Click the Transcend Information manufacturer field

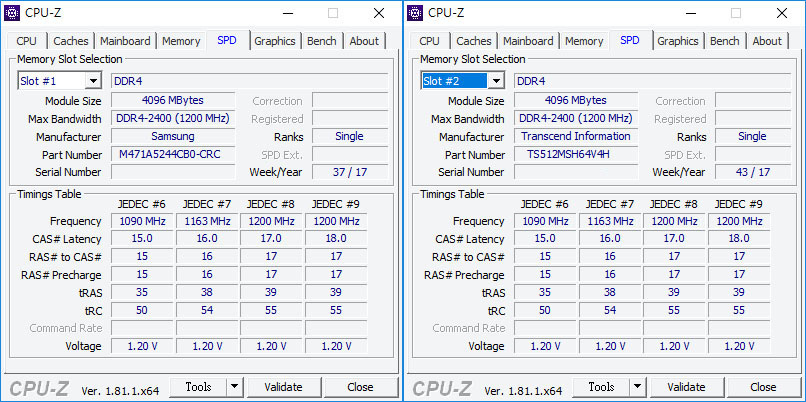pos(576,136)
